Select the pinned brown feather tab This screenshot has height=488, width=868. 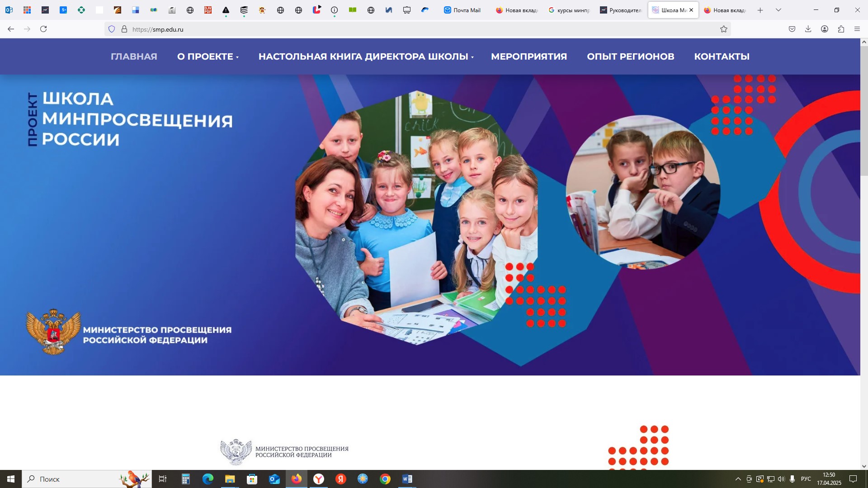coord(118,10)
